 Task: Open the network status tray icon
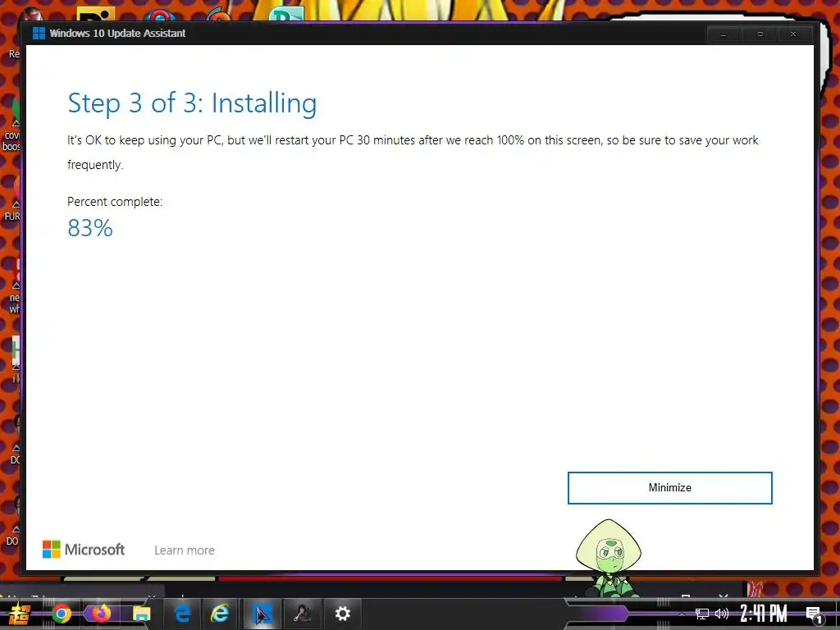(x=702, y=614)
